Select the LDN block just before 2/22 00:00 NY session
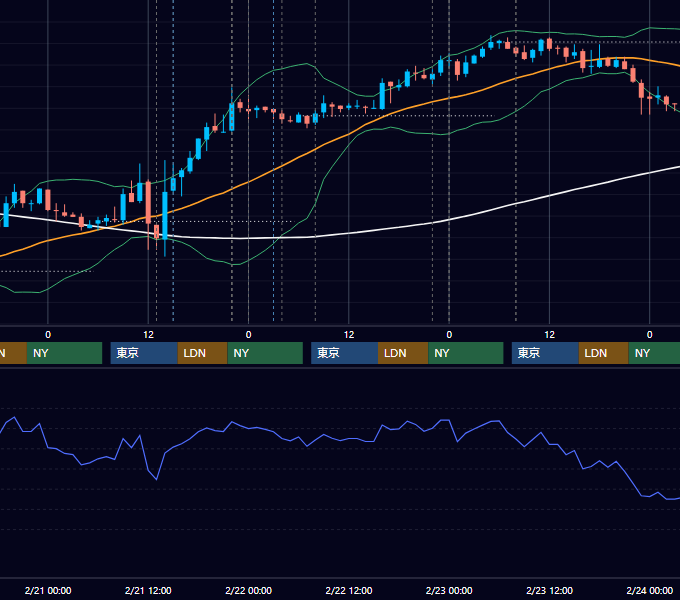 [203, 353]
